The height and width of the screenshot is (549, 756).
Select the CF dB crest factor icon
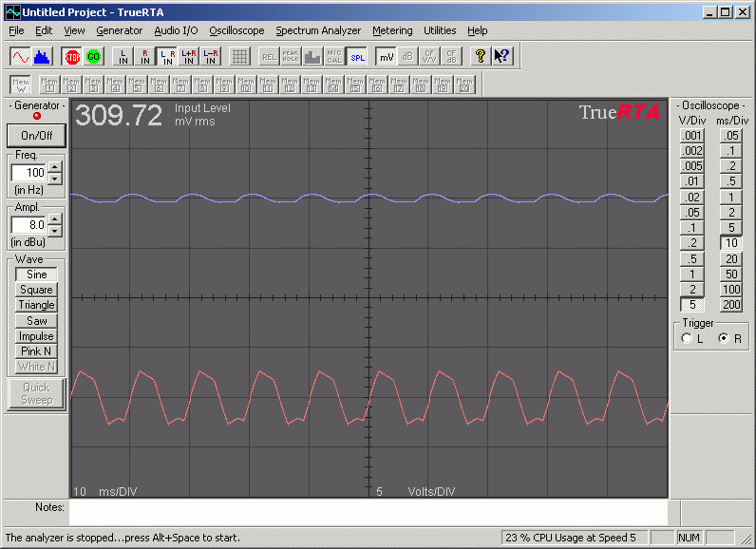(x=451, y=57)
